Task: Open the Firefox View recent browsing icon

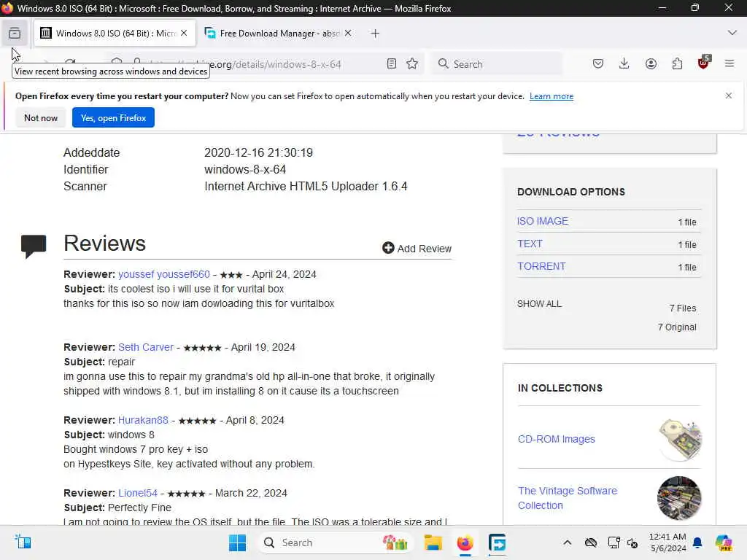Action: tap(15, 33)
